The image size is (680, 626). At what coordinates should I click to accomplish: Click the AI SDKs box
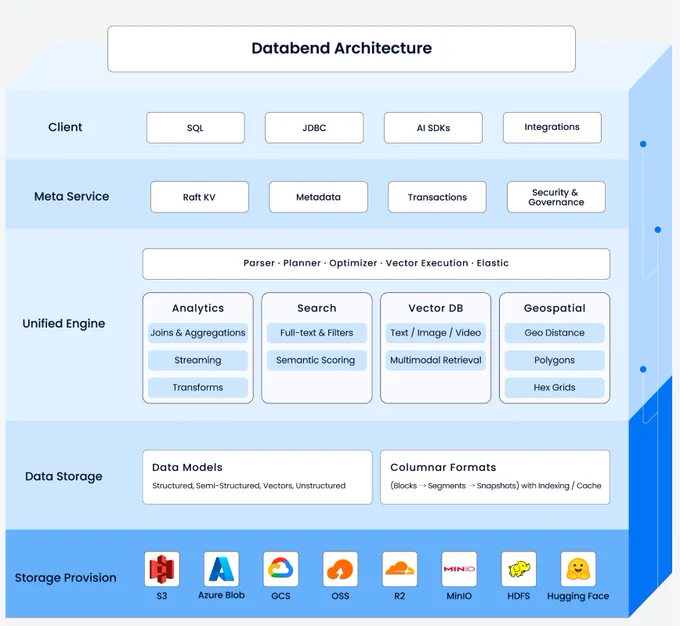[433, 128]
